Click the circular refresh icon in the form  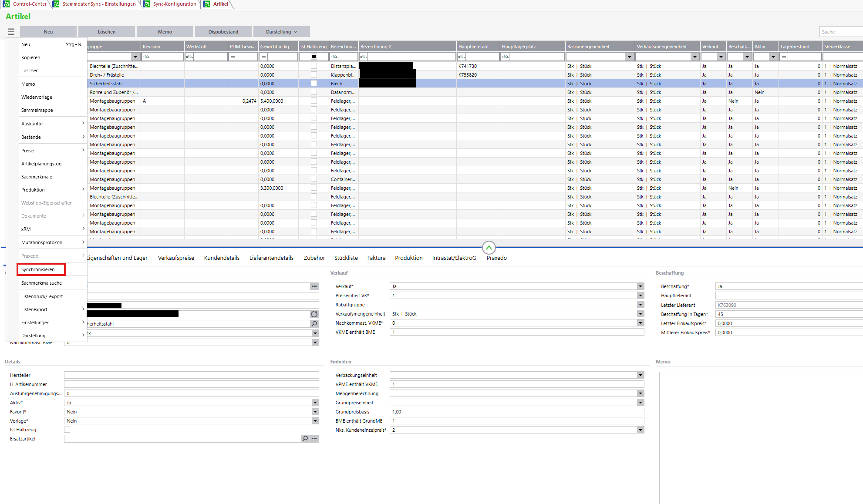coord(314,314)
